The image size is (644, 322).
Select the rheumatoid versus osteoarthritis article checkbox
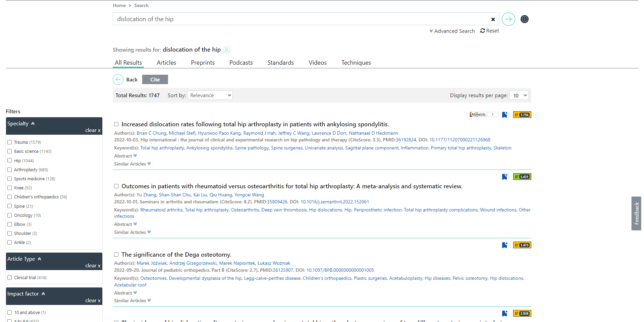(x=116, y=186)
